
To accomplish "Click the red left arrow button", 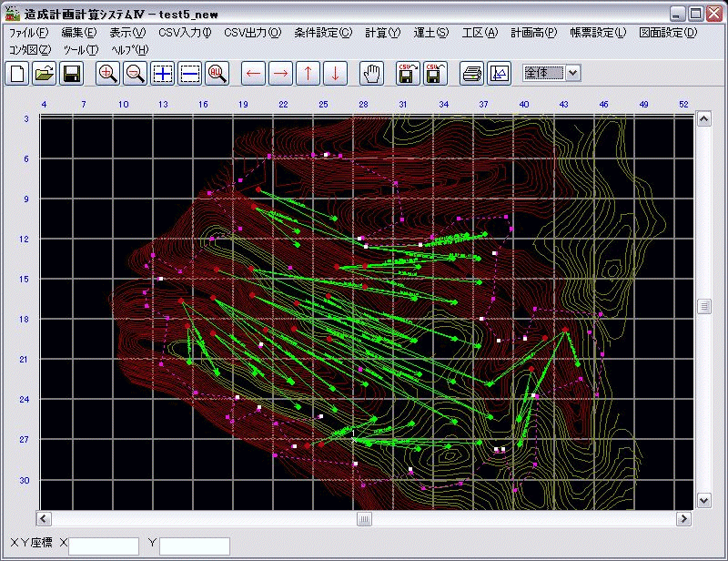I will [x=253, y=74].
